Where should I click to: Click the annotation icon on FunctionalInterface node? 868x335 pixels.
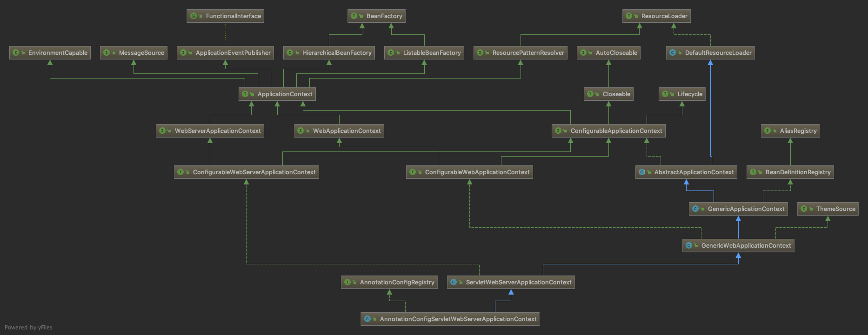click(194, 16)
